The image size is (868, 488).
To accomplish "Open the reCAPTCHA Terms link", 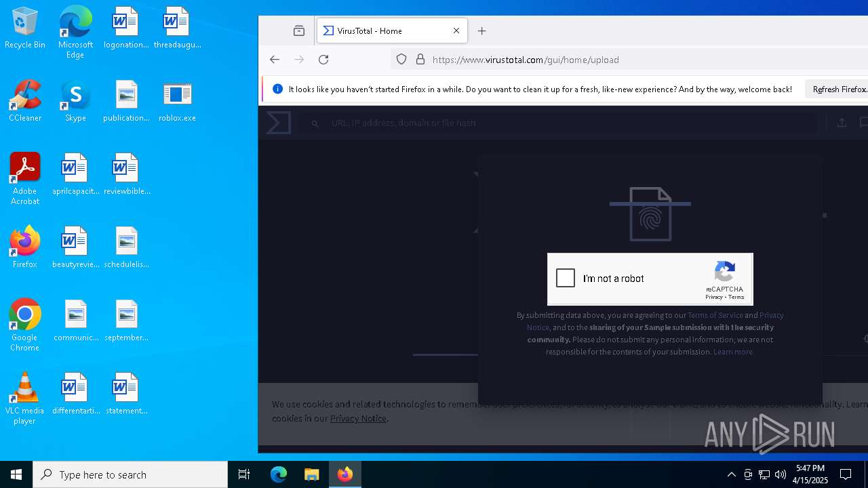I will point(736,297).
